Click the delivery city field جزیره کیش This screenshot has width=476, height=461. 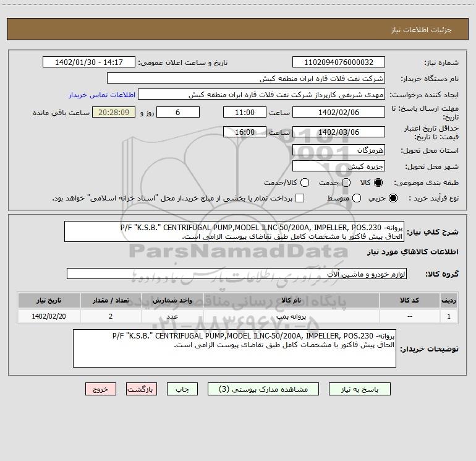click(x=339, y=166)
